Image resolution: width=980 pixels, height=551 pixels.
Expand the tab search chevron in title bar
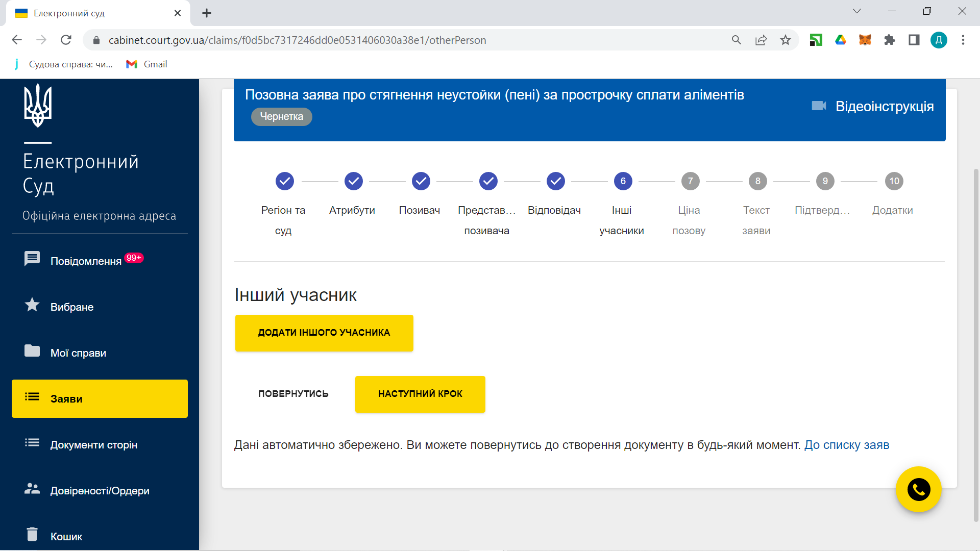pos(856,11)
